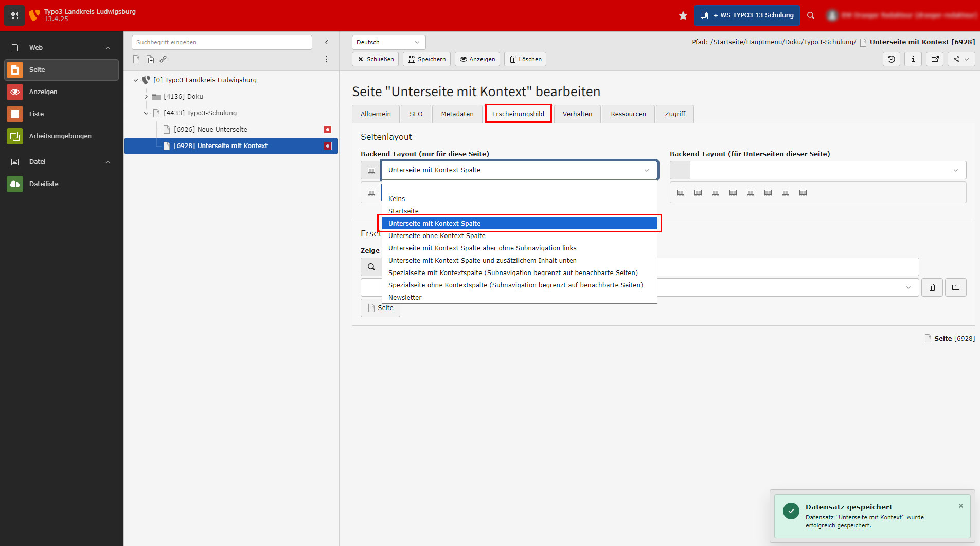
Task: Switch to the Verhalten tab
Action: tap(577, 114)
